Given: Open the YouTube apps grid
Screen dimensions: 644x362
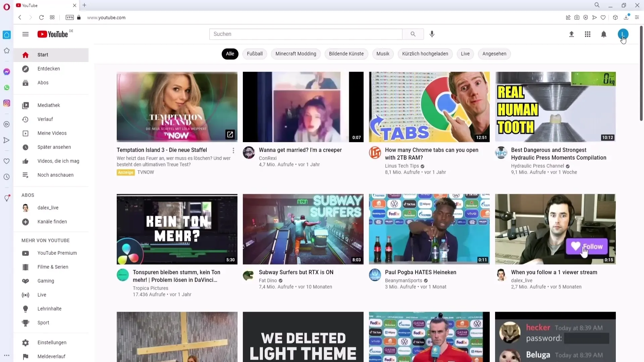Looking at the screenshot, I should click(x=588, y=34).
